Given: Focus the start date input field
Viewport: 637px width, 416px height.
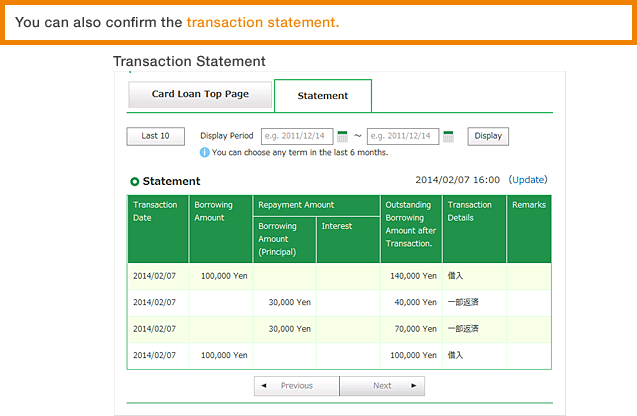Looking at the screenshot, I should coord(297,136).
